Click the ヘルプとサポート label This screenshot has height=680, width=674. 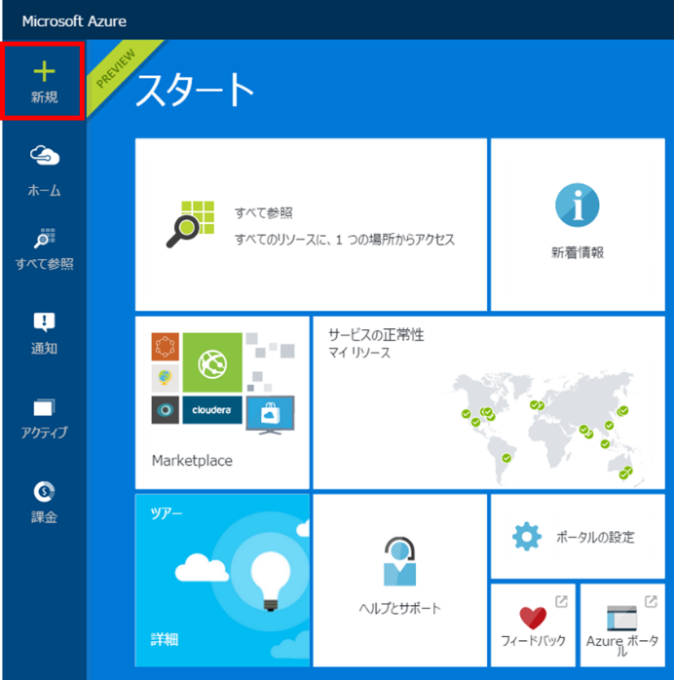pyautogui.click(x=399, y=608)
